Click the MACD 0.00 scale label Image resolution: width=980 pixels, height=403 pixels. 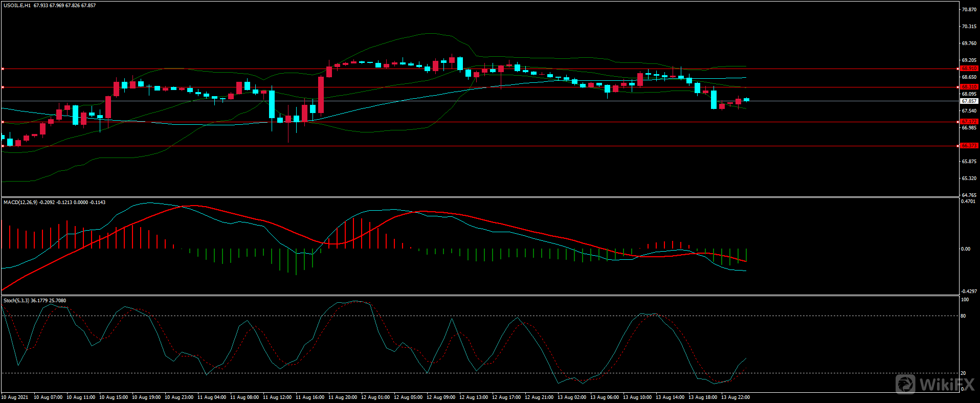[x=965, y=249]
